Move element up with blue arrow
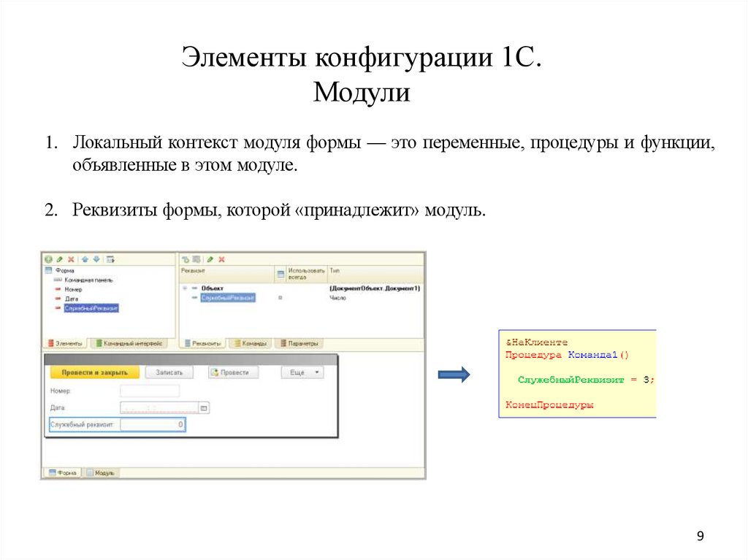Viewport: 748px width, 560px height. click(85, 259)
